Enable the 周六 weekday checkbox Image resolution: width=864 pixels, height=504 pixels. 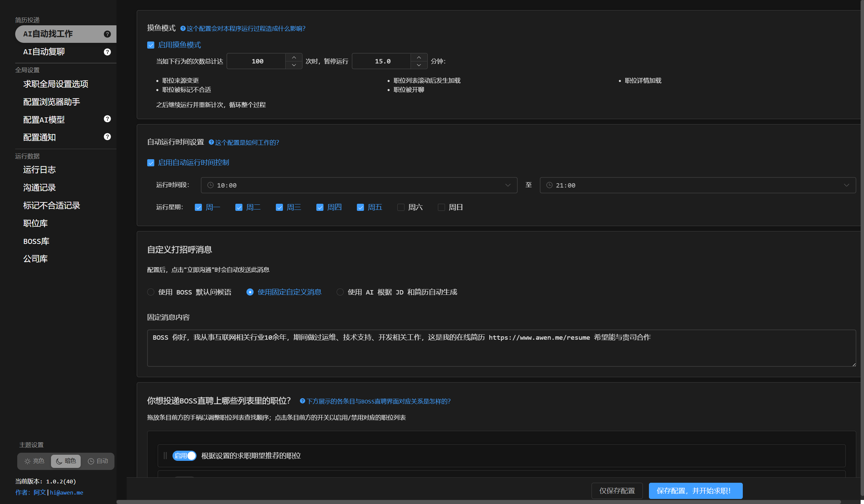(x=400, y=207)
